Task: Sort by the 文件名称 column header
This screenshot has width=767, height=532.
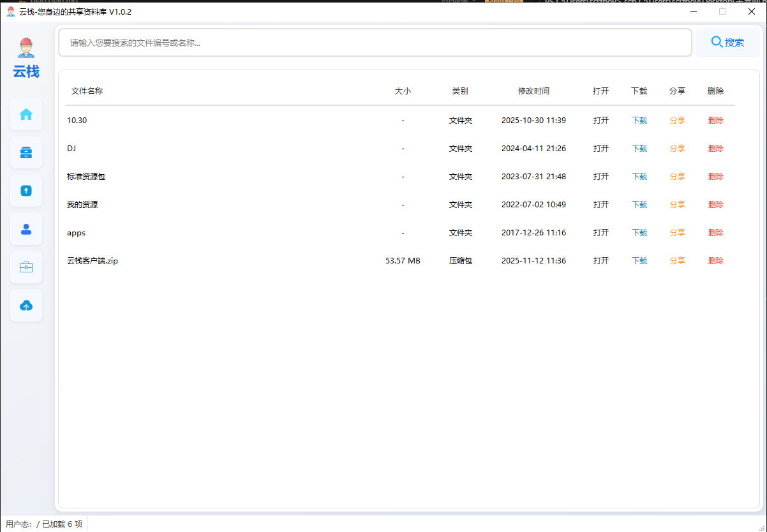Action: (87, 91)
